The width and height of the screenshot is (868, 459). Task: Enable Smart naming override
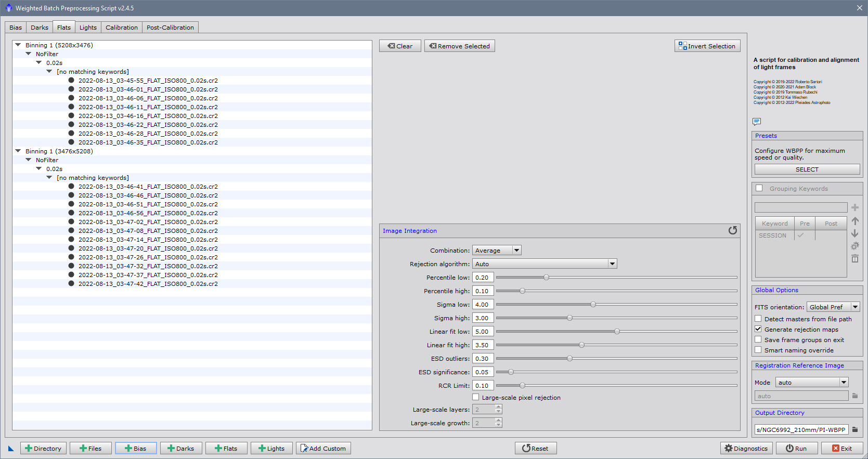click(758, 350)
